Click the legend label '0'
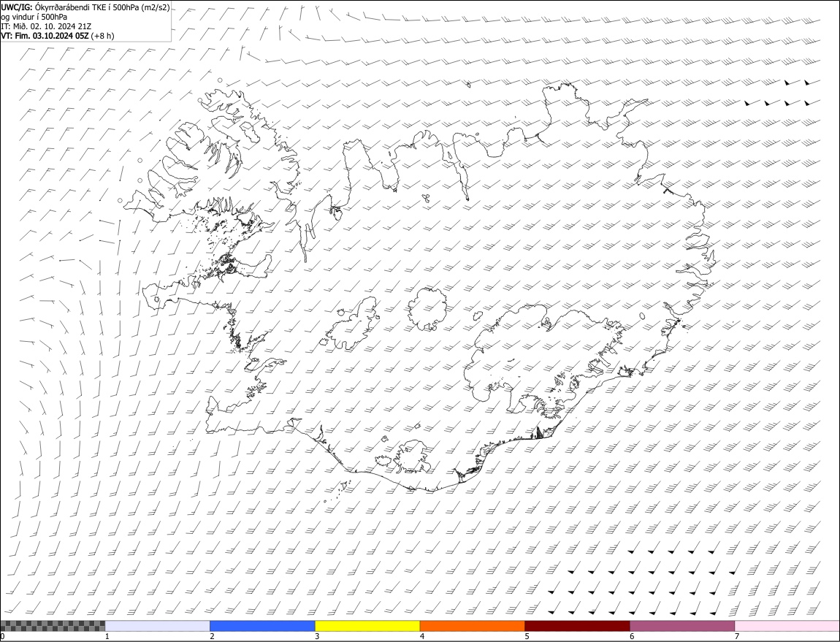Screen dimensions: 840x642 point(3,637)
